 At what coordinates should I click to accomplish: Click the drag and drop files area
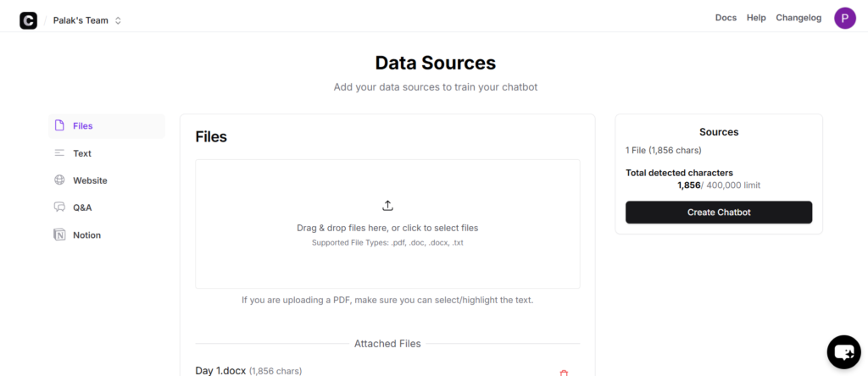[387, 224]
